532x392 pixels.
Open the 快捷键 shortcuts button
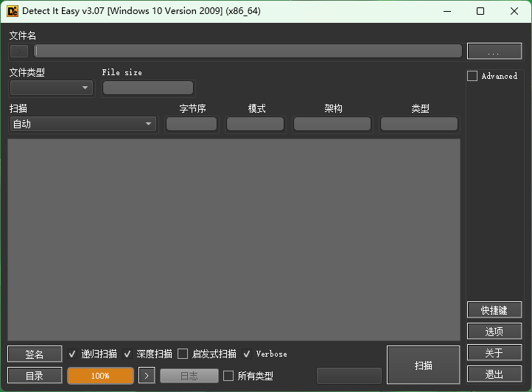(494, 310)
